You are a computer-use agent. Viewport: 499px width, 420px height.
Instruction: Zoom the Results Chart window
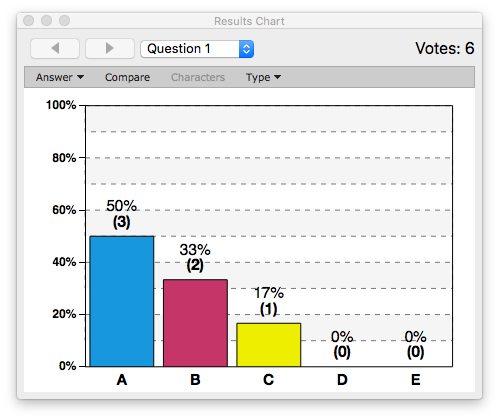point(65,21)
